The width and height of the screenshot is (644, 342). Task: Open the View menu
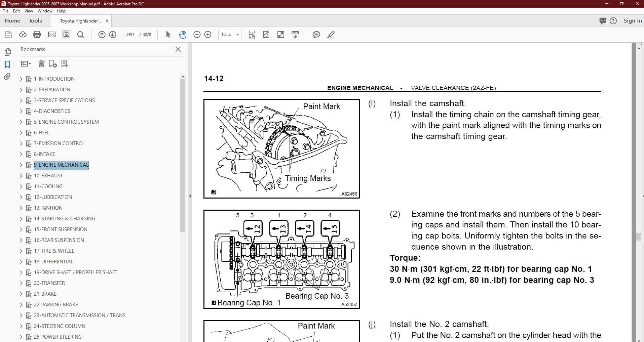tap(29, 11)
